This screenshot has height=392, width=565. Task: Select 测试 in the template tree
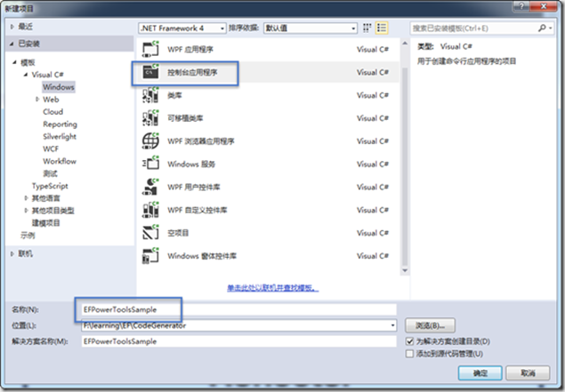(50, 173)
